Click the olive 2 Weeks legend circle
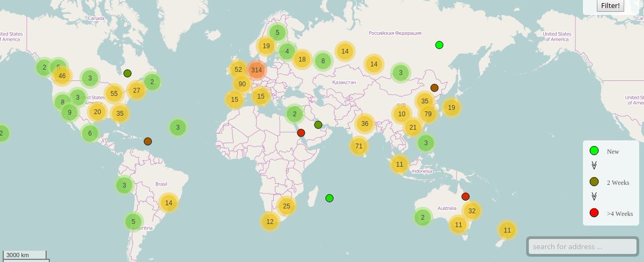 coord(594,182)
